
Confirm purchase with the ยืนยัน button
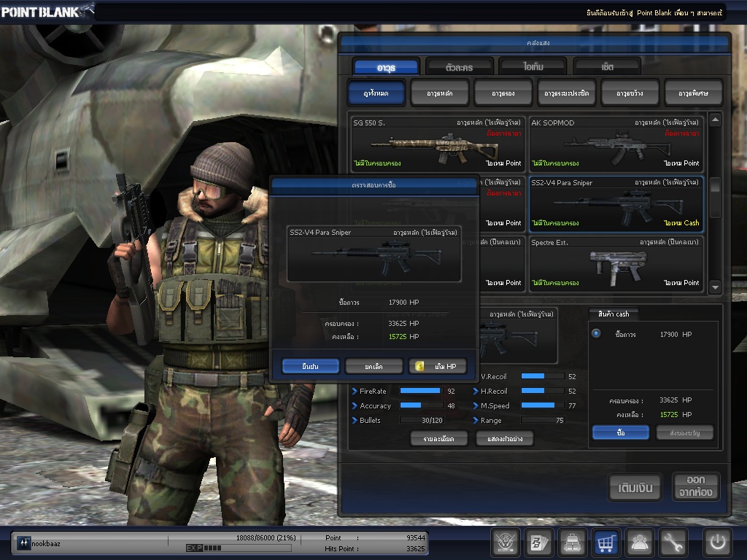click(311, 366)
